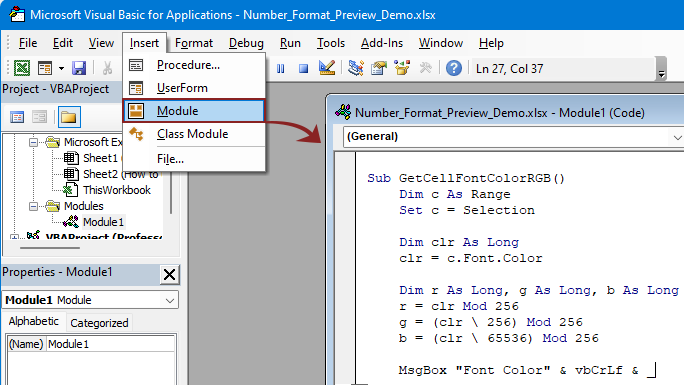The image size is (684, 385).
Task: Open Project Explorer from toolbar icon
Action: (x=356, y=68)
